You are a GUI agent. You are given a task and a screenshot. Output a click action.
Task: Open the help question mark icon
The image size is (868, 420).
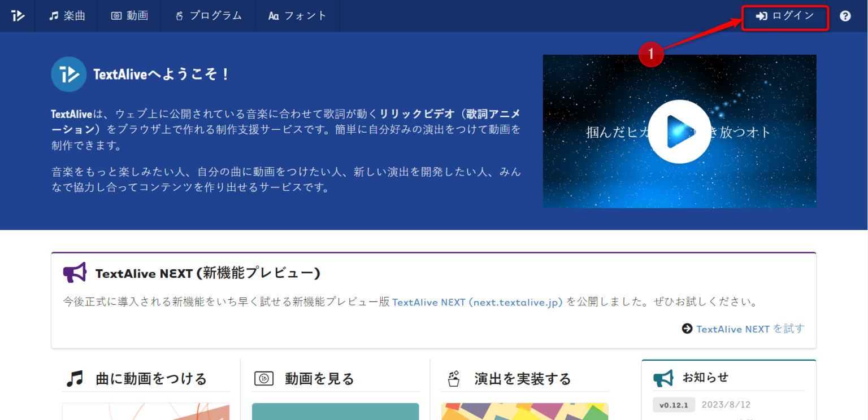(x=845, y=16)
